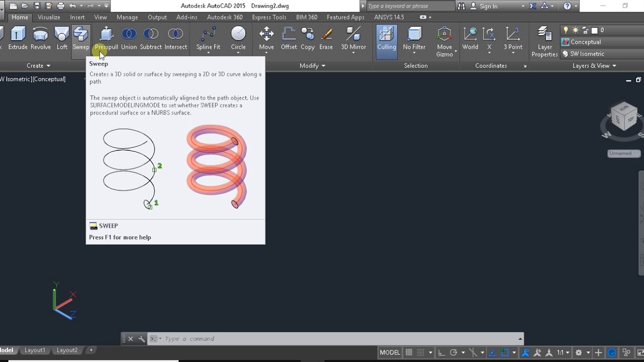Open Layer Properties manager
This screenshot has width=644, height=362.
click(545, 42)
